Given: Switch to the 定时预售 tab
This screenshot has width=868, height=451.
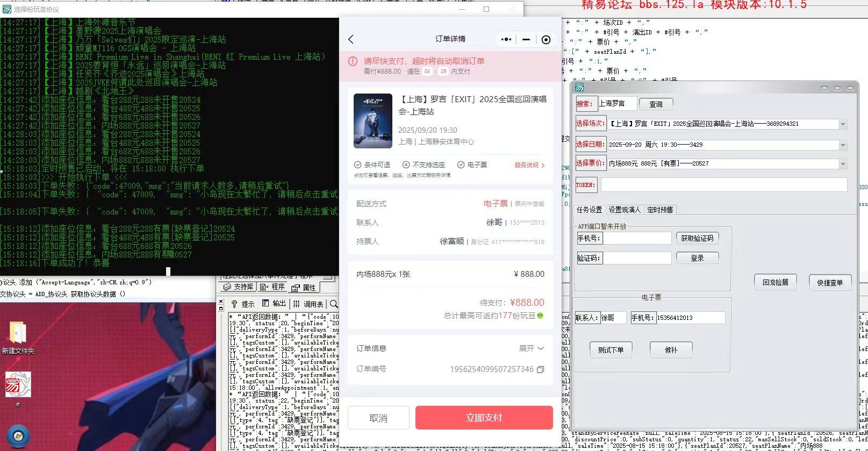Looking at the screenshot, I should click(x=660, y=210).
